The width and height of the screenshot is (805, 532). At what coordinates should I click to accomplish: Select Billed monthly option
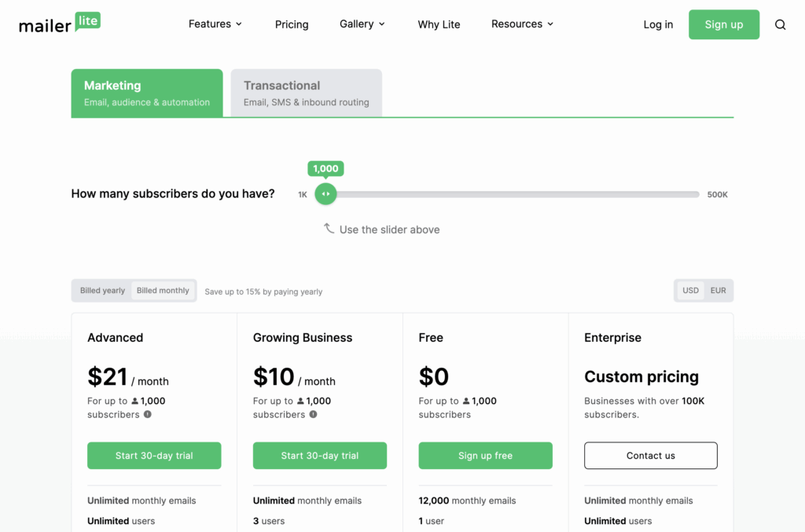(163, 291)
